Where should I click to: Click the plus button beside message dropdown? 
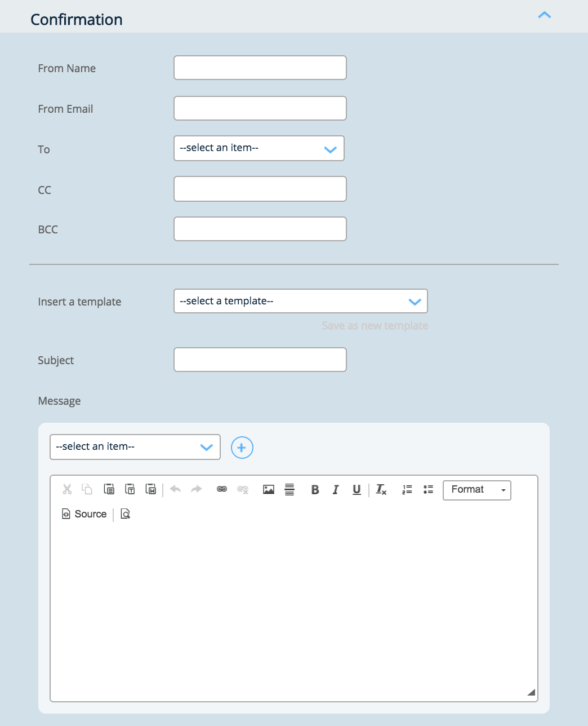click(242, 448)
